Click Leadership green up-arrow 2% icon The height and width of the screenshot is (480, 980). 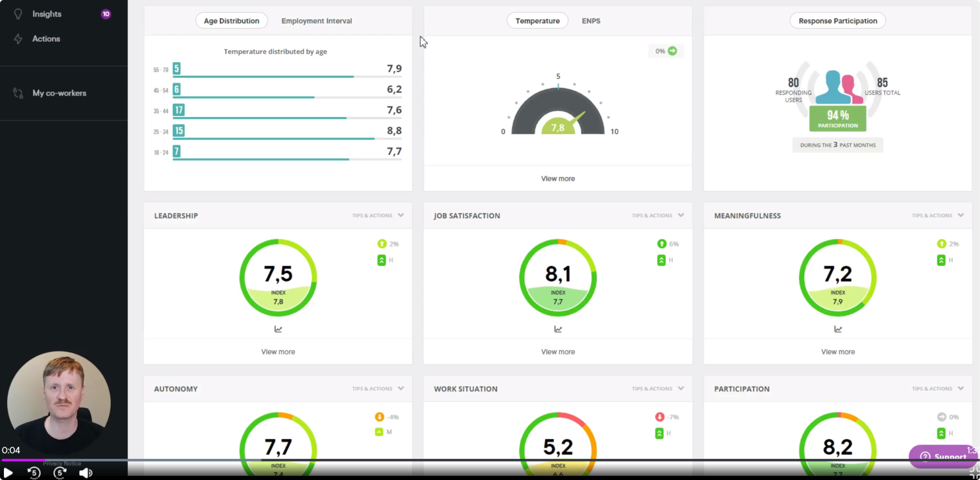click(382, 244)
